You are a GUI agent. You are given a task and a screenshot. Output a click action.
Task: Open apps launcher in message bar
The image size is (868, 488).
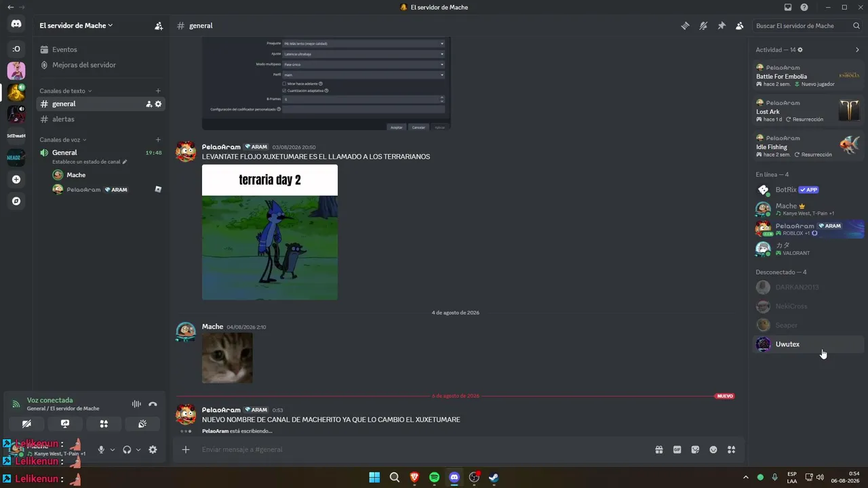click(x=731, y=449)
